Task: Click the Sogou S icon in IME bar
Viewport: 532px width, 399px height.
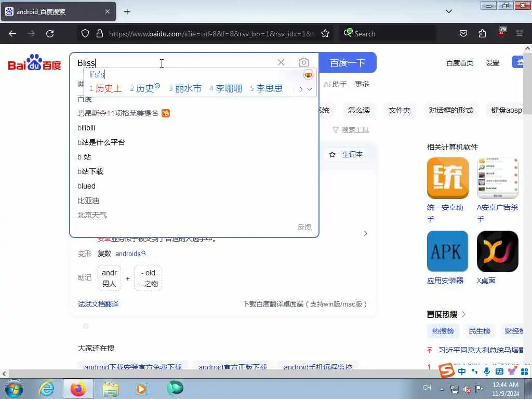Action: point(446,370)
